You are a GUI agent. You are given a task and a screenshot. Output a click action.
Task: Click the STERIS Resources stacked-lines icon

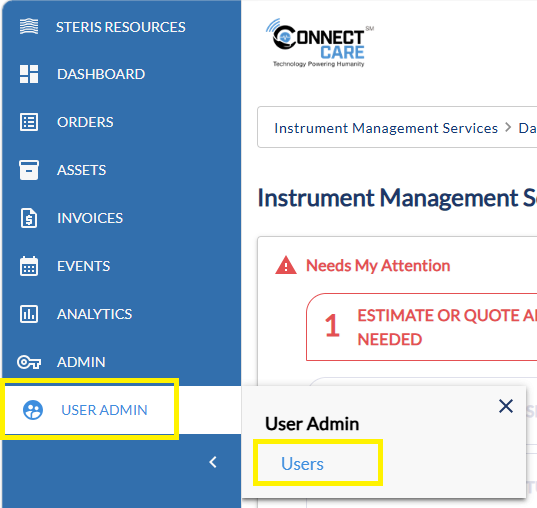[29, 26]
